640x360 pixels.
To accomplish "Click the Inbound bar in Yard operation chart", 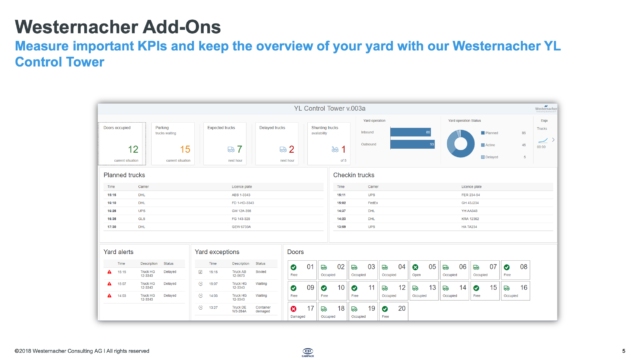I will 411,132.
